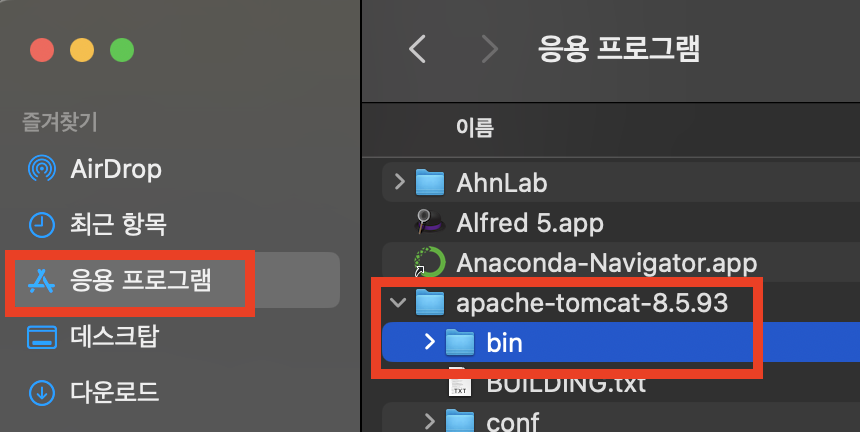Expand the AhnLab folder
The height and width of the screenshot is (432, 860).
click(x=400, y=181)
